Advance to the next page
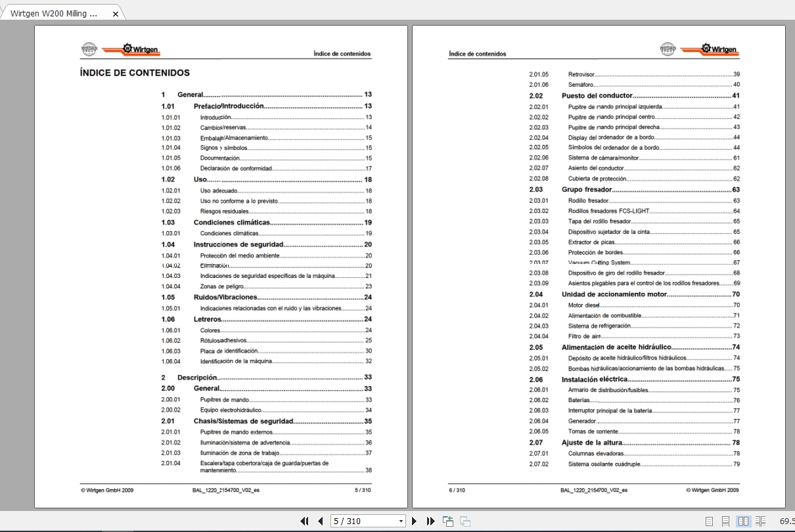Image resolution: width=795 pixels, height=532 pixels. pyautogui.click(x=415, y=521)
